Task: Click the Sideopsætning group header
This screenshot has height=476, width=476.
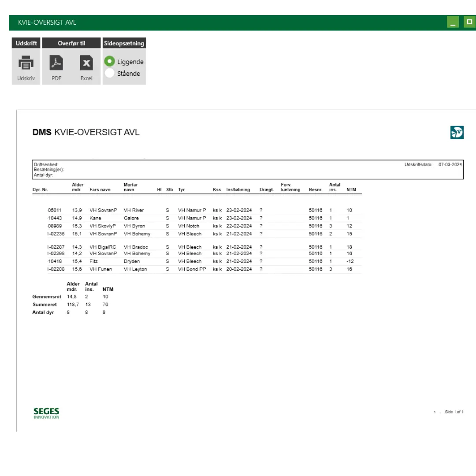Action: (124, 43)
